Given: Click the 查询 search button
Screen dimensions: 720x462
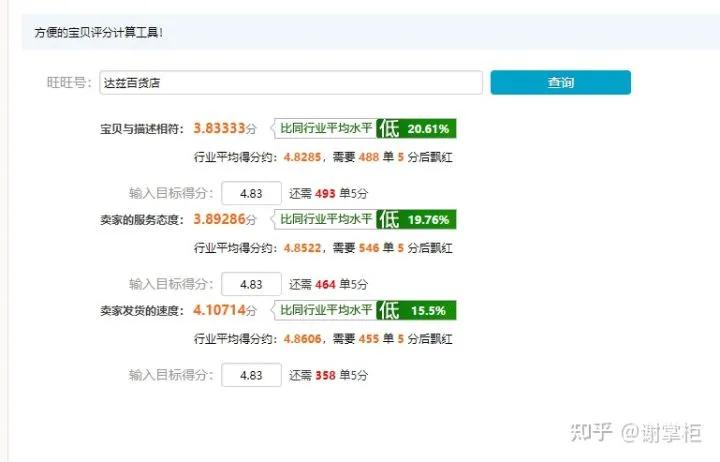Looking at the screenshot, I should [561, 83].
